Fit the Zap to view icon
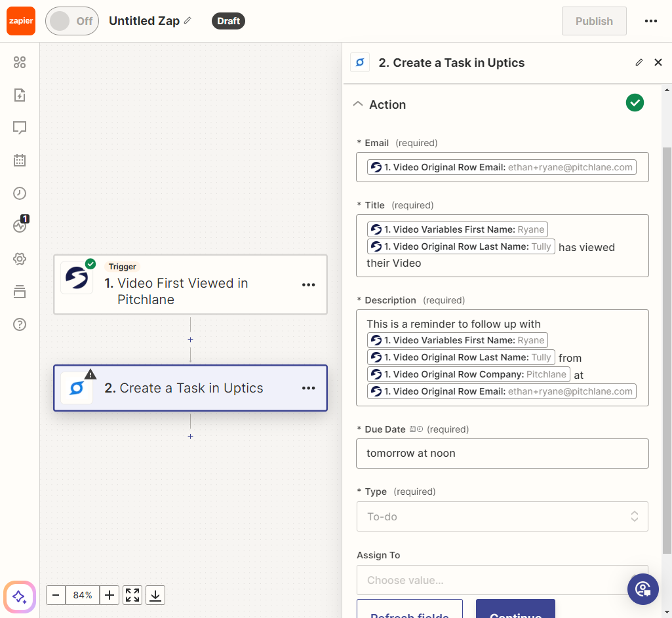 coord(132,595)
